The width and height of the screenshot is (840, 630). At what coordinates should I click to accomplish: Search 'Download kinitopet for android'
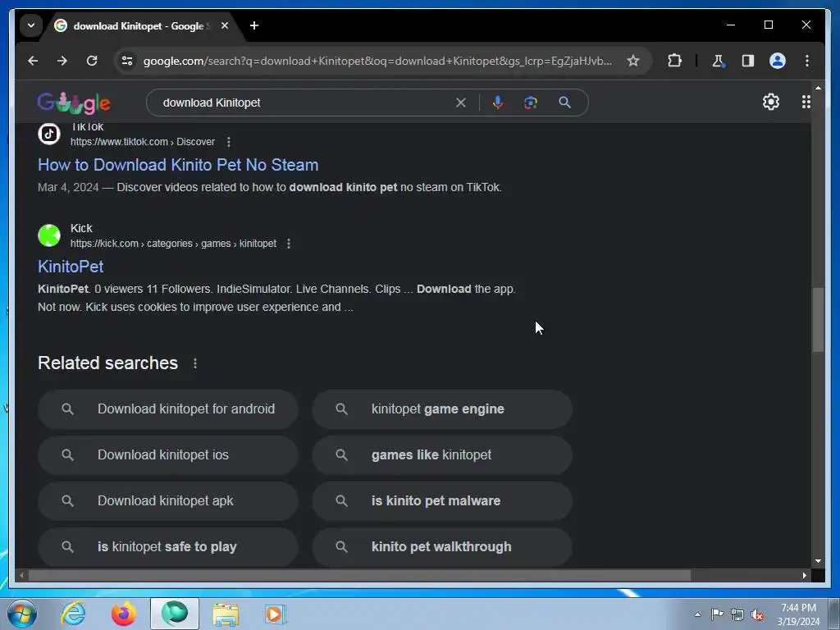tap(168, 409)
